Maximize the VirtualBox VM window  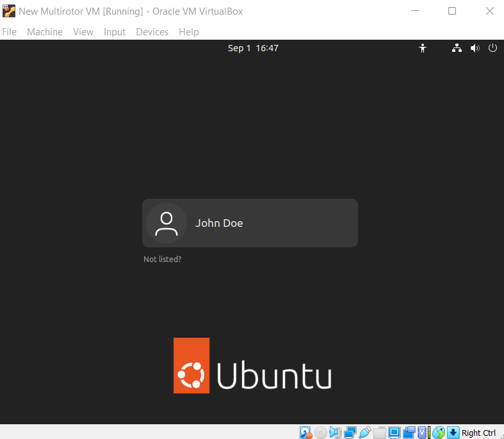[x=452, y=11]
